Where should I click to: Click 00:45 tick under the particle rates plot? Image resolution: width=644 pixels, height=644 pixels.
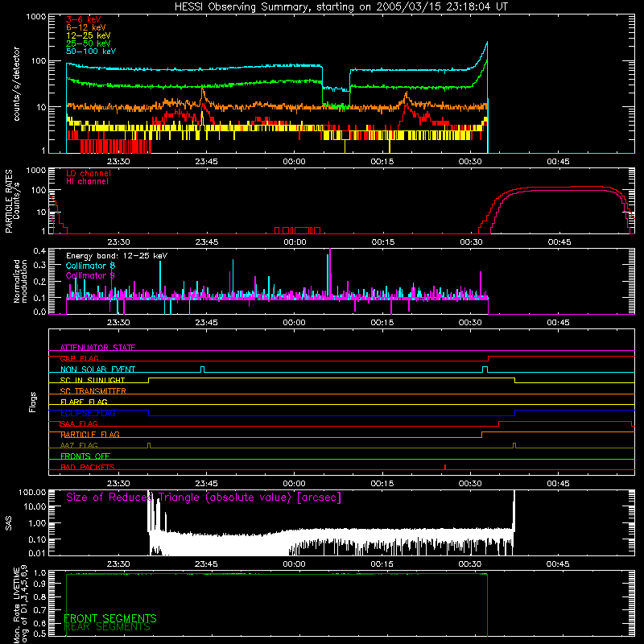point(559,242)
